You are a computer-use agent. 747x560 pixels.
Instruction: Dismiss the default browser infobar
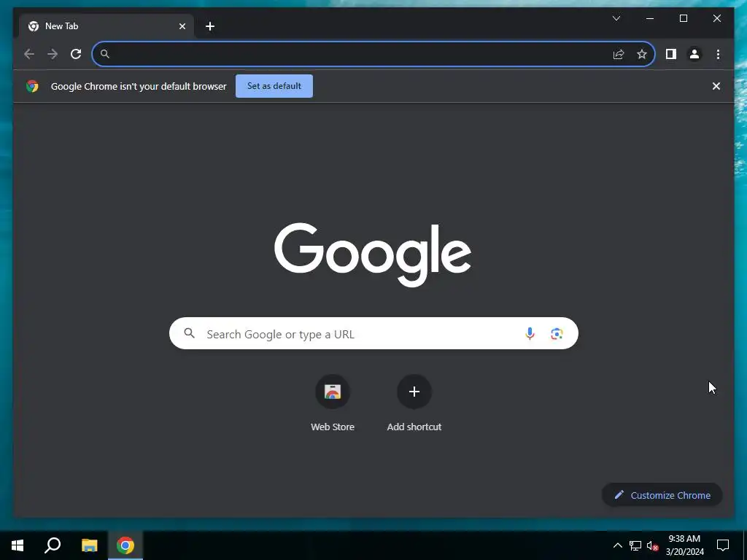coord(716,86)
